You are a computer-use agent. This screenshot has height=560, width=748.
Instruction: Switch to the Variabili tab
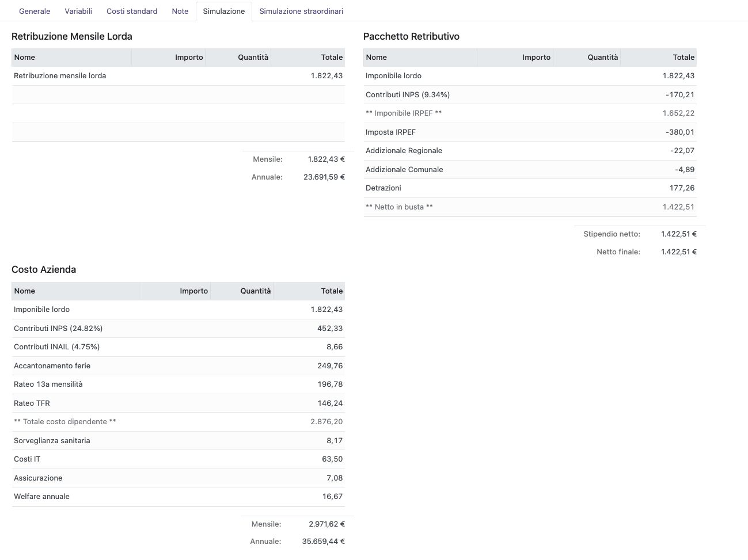78,11
